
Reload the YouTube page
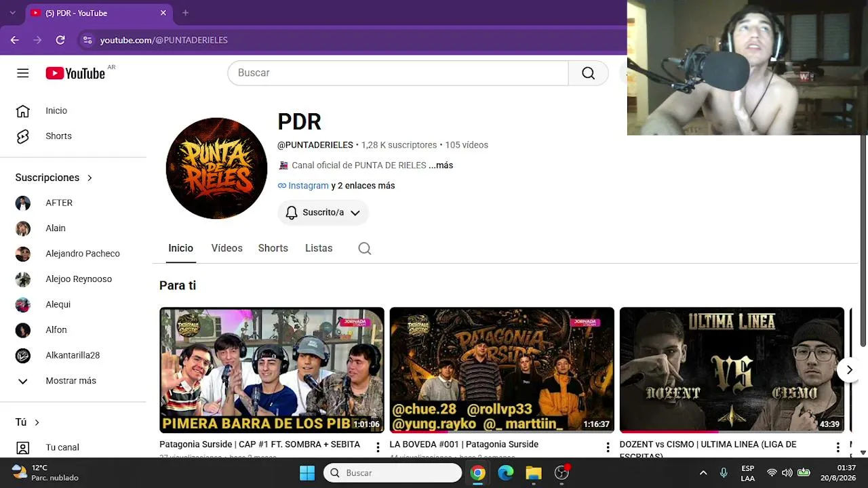click(60, 40)
